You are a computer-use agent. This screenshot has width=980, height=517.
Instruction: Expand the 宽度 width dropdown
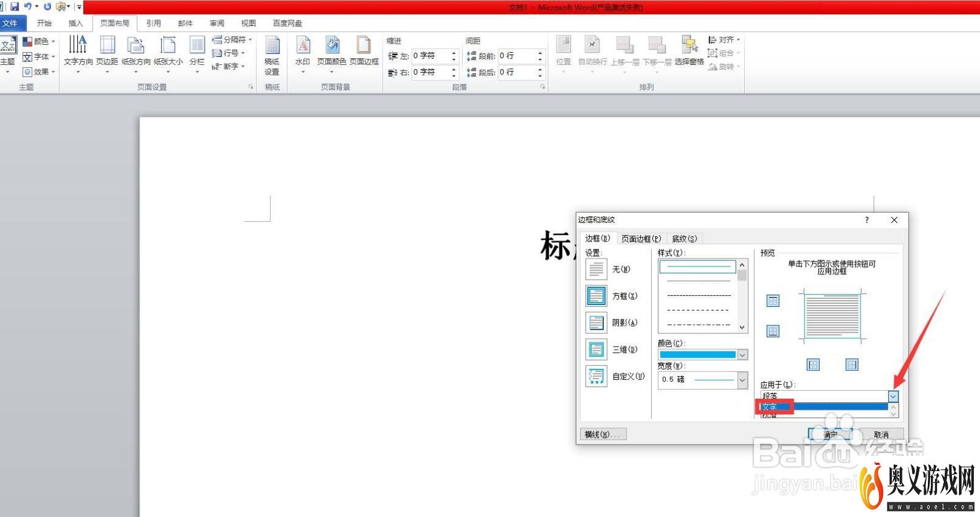coord(742,380)
